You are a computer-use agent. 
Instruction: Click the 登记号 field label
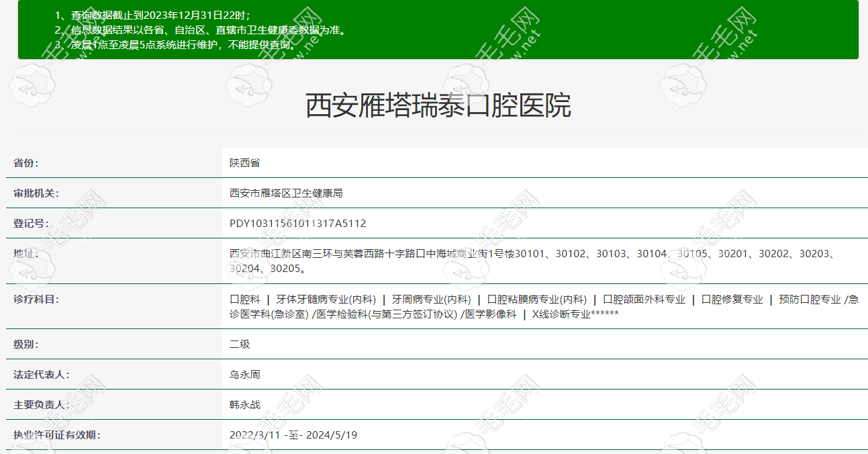click(31, 224)
